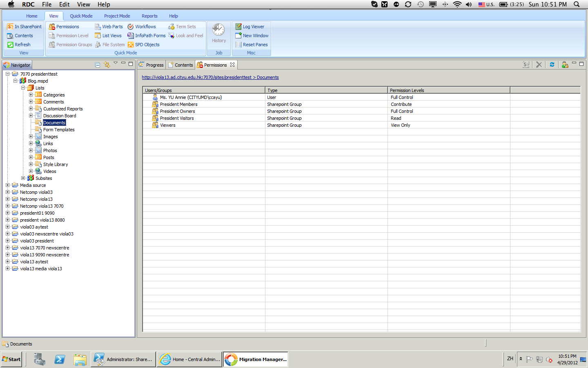Click Look and Feel in the ribbon

pos(186,36)
